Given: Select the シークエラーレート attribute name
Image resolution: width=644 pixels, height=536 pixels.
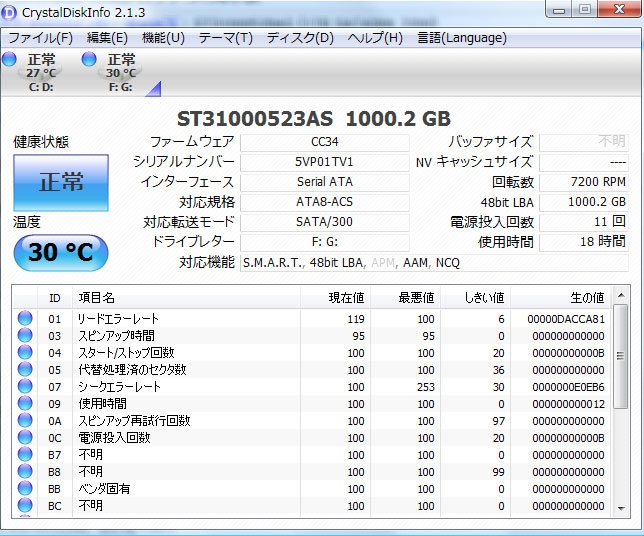Looking at the screenshot, I should click(x=119, y=387).
